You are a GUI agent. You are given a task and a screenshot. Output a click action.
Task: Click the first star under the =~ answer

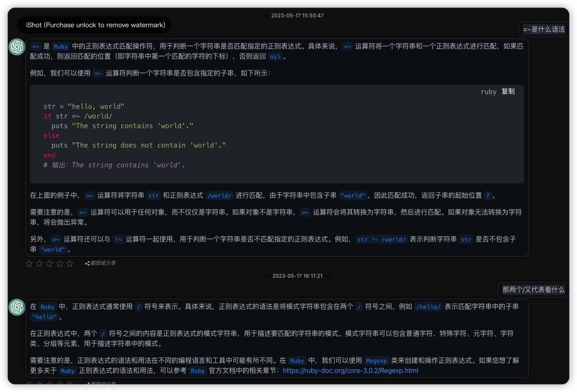29,263
